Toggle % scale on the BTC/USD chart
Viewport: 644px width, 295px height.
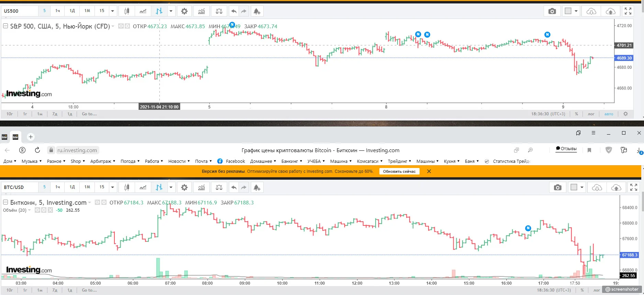coord(582,290)
